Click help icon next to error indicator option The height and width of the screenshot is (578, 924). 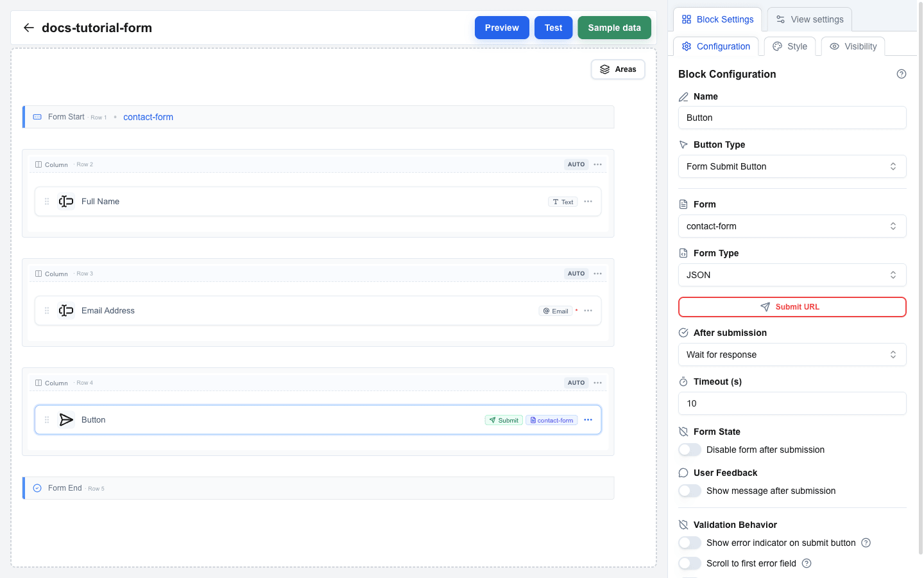[x=866, y=543]
